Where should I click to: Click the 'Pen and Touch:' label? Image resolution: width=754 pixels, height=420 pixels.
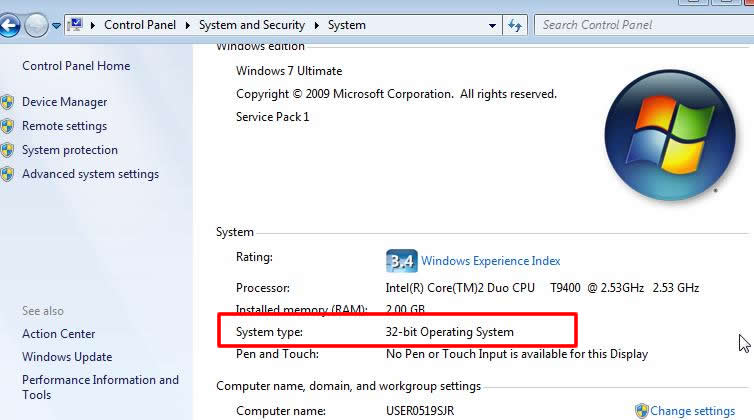[277, 354]
